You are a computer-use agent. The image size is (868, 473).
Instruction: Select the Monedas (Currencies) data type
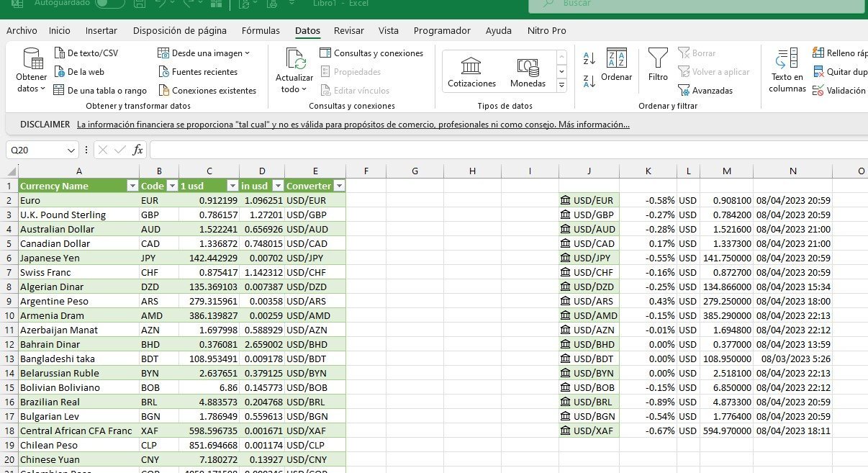click(528, 70)
